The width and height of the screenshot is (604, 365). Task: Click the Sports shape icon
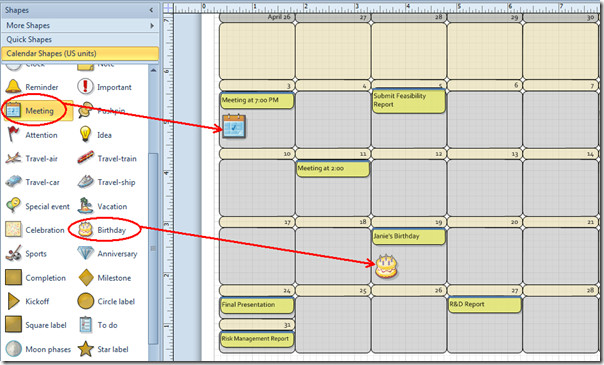click(x=13, y=253)
